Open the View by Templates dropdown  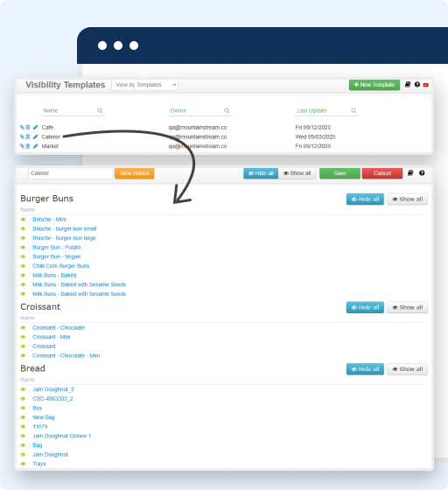pyautogui.click(x=145, y=85)
